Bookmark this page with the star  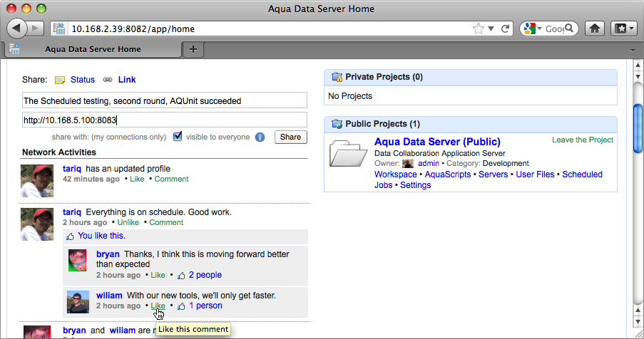tap(478, 29)
